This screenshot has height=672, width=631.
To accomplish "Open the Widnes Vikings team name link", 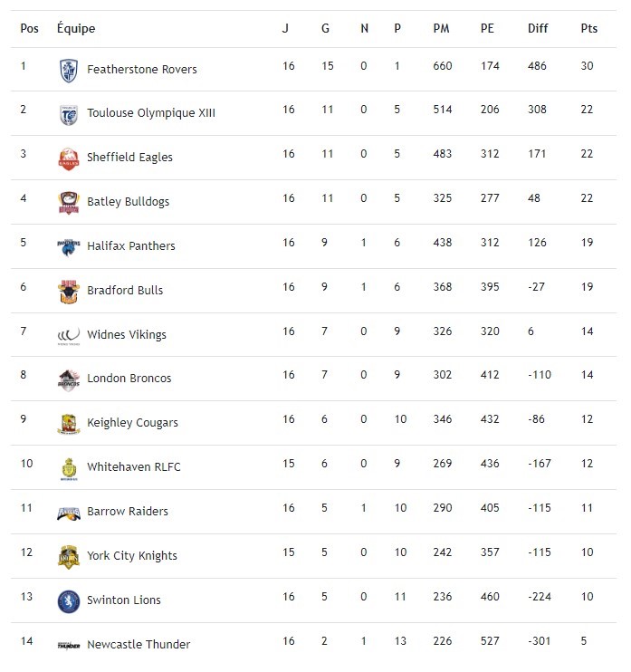I will pyautogui.click(x=127, y=334).
